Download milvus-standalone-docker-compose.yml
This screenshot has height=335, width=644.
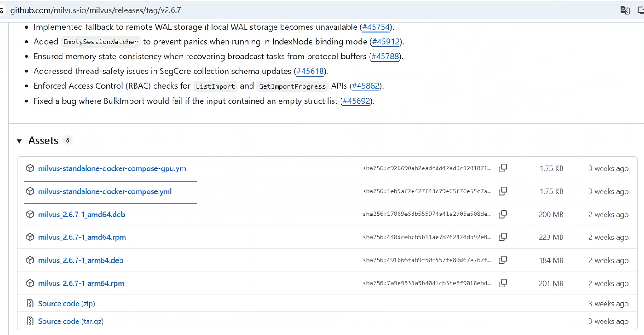(105, 191)
